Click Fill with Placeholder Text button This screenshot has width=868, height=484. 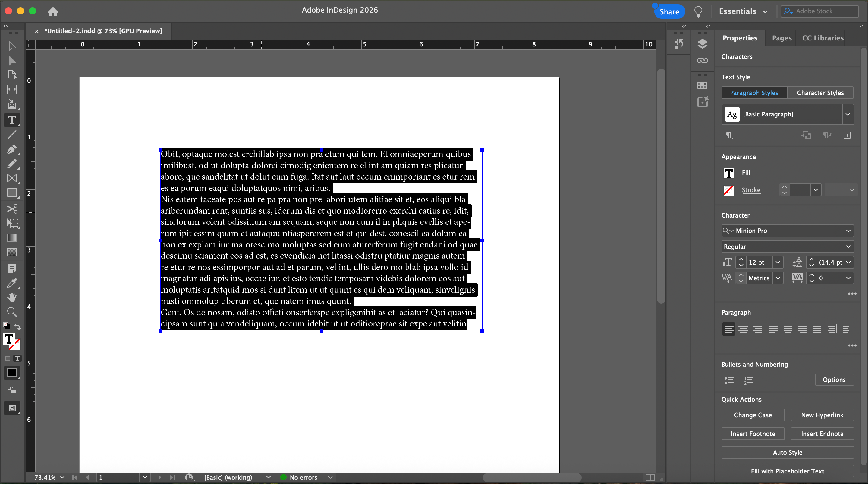(788, 471)
